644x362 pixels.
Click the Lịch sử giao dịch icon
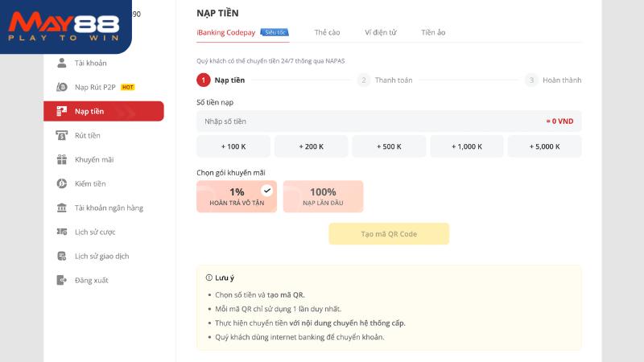(62, 256)
